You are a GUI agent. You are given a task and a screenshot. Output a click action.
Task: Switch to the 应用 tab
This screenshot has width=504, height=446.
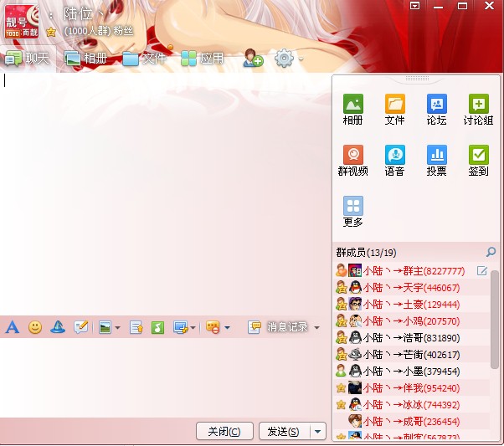pos(202,59)
